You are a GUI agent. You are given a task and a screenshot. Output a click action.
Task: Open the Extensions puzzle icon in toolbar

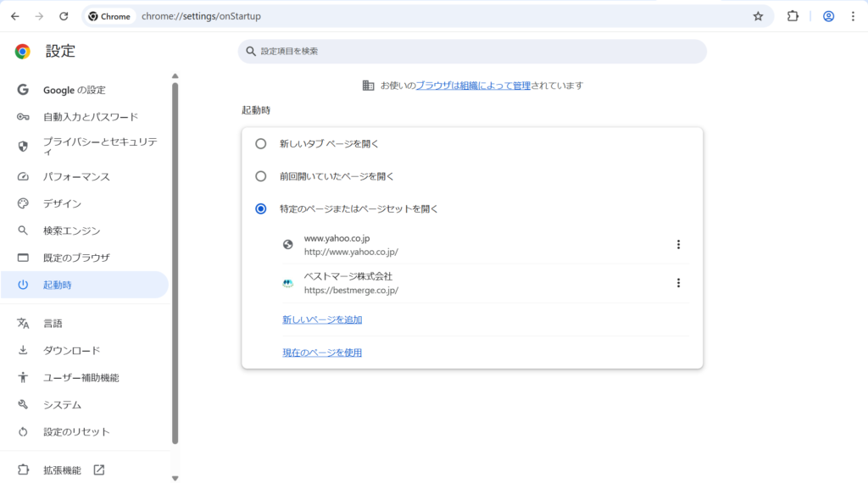793,16
